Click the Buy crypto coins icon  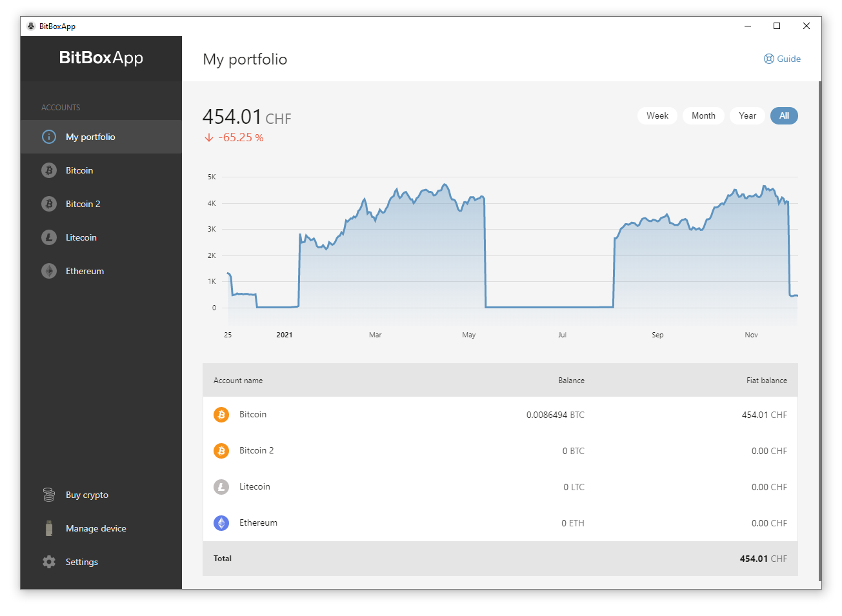[49, 495]
